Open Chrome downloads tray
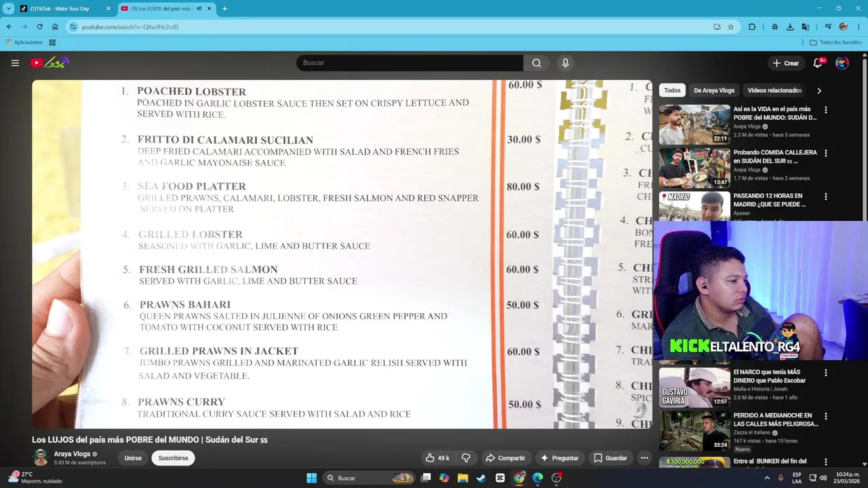This screenshot has width=868, height=488. [790, 27]
